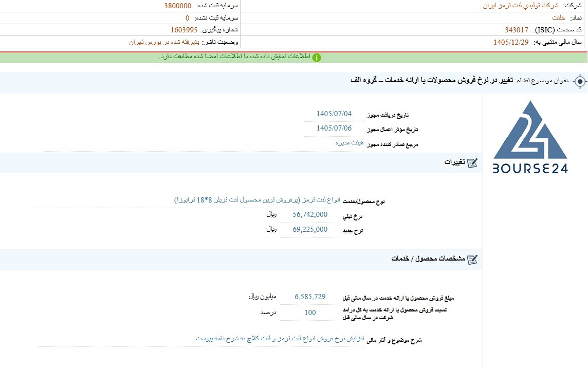Image resolution: width=588 pixels, height=368 pixels.
Task: Click the label نسبت فروش محصول به کل درآمد
Action: pos(395,314)
